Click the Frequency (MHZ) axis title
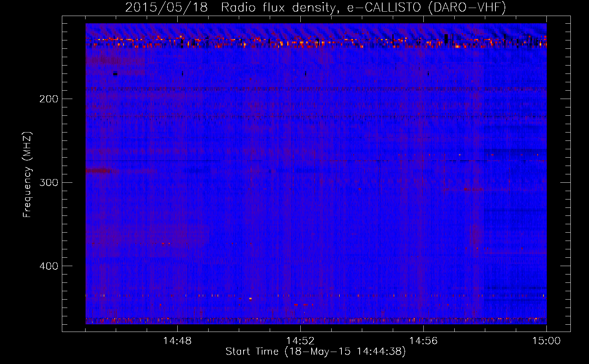 (x=27, y=174)
